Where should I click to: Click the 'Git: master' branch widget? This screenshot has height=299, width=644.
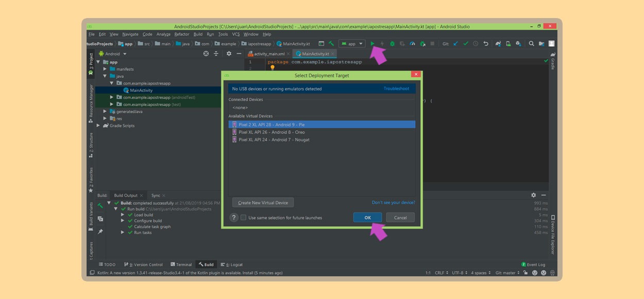point(508,273)
